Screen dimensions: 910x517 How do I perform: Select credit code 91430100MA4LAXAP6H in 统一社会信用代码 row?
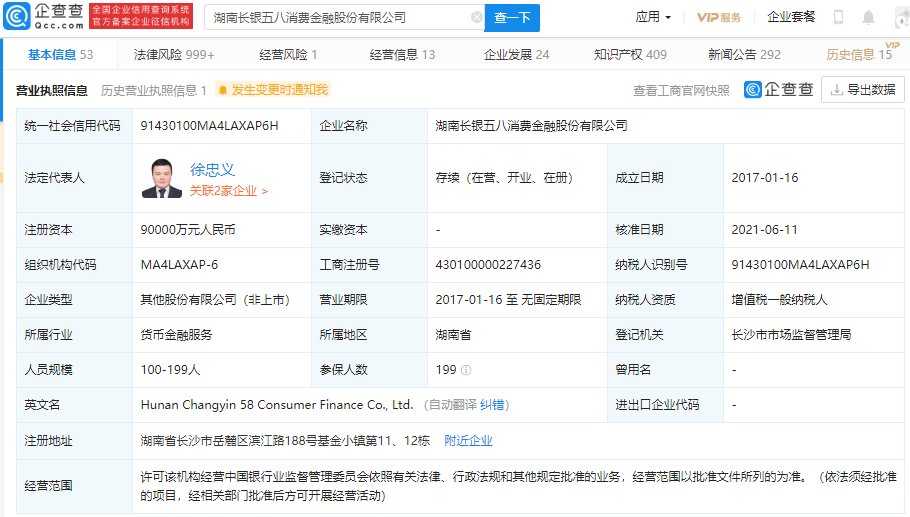(210, 126)
